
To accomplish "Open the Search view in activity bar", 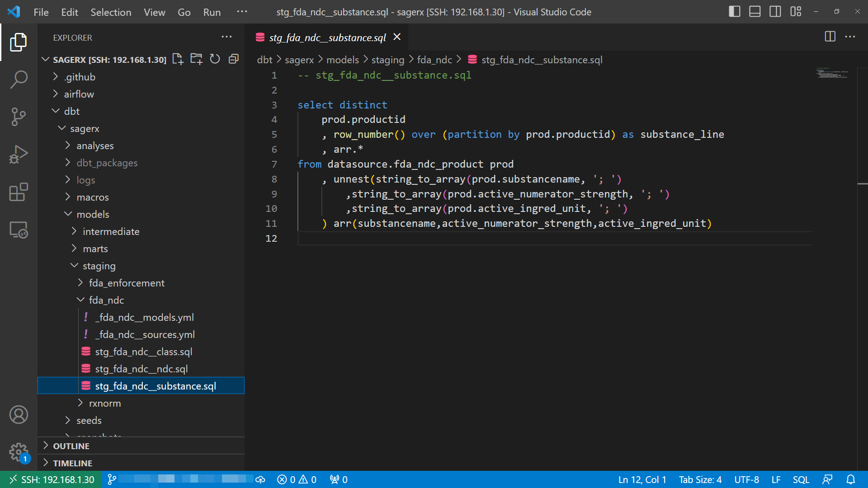I will pyautogui.click(x=19, y=79).
